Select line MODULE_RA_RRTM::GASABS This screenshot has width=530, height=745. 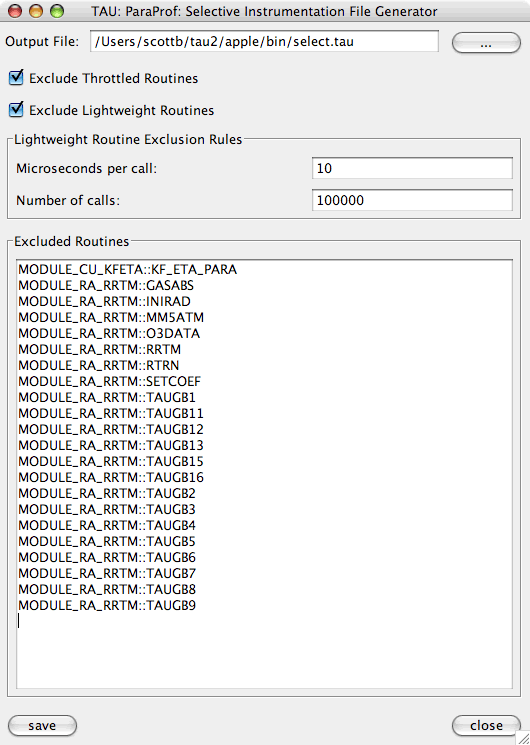106,286
